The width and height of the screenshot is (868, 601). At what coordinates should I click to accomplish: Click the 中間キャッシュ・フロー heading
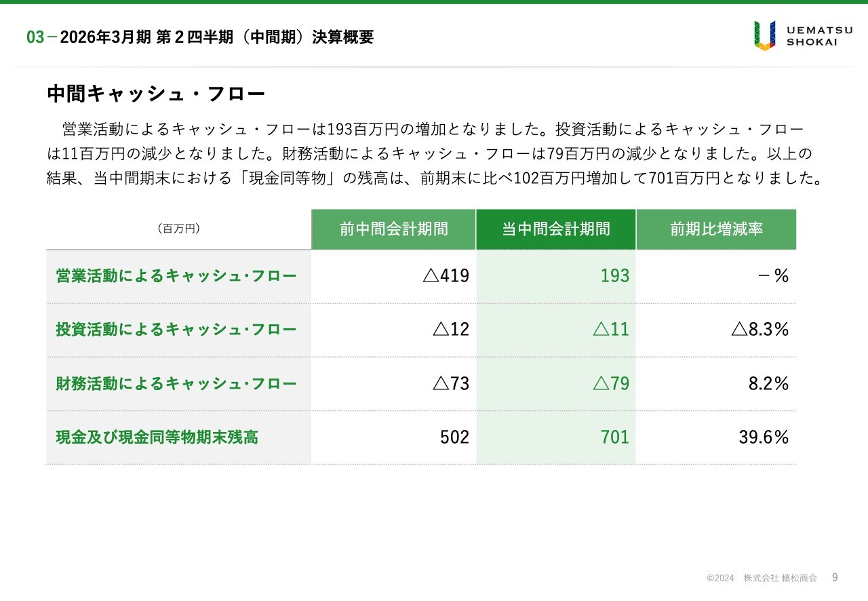(x=156, y=94)
